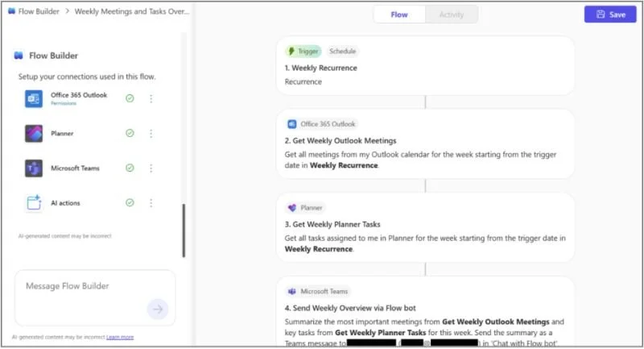The height and width of the screenshot is (349, 644).
Task: Click the AI actions connection name
Action: (x=65, y=203)
